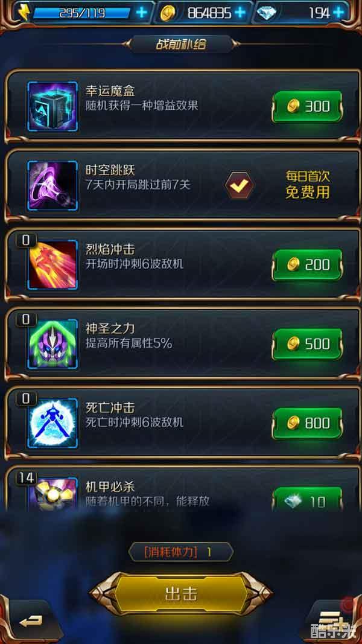This screenshot has height=644, width=362.
Task: Add gold coins with the plus
Action: point(240,13)
